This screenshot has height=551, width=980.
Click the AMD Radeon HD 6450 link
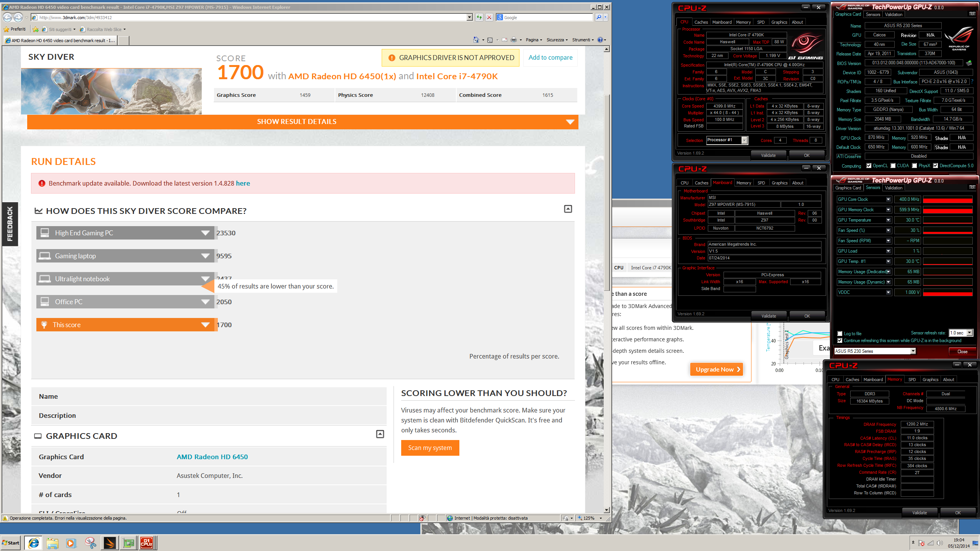click(x=212, y=457)
